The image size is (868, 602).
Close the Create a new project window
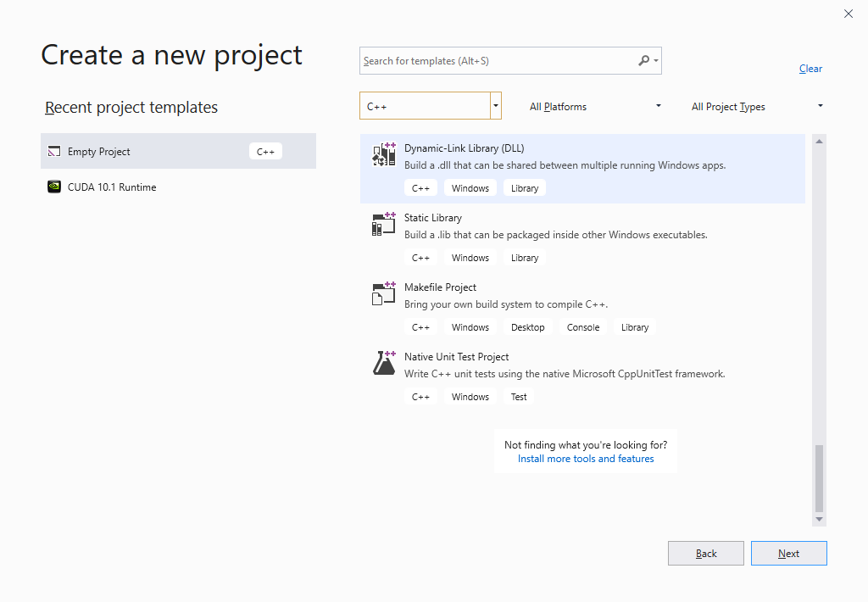click(x=849, y=14)
